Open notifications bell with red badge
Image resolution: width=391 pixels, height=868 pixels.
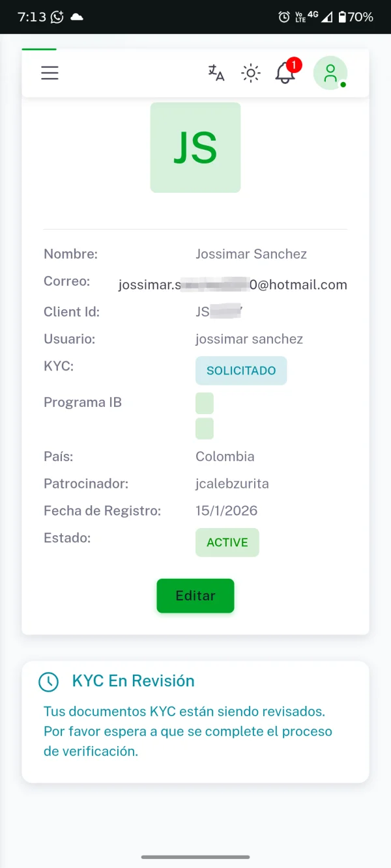[285, 72]
